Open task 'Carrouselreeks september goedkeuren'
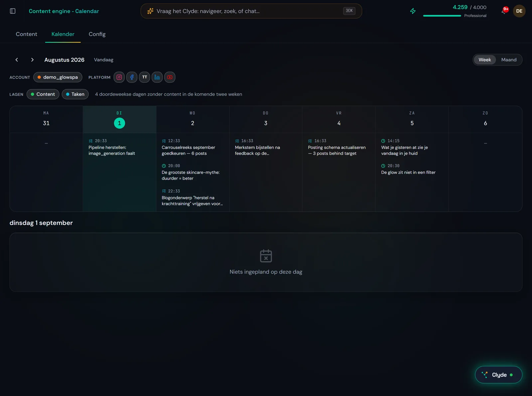Image resolution: width=532 pixels, height=396 pixels. 193,147
